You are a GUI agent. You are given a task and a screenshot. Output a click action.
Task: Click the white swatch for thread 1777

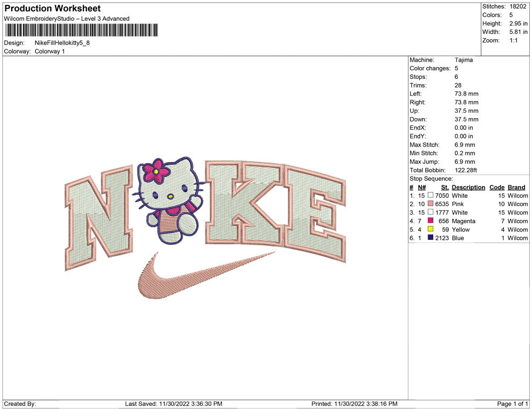coord(430,212)
